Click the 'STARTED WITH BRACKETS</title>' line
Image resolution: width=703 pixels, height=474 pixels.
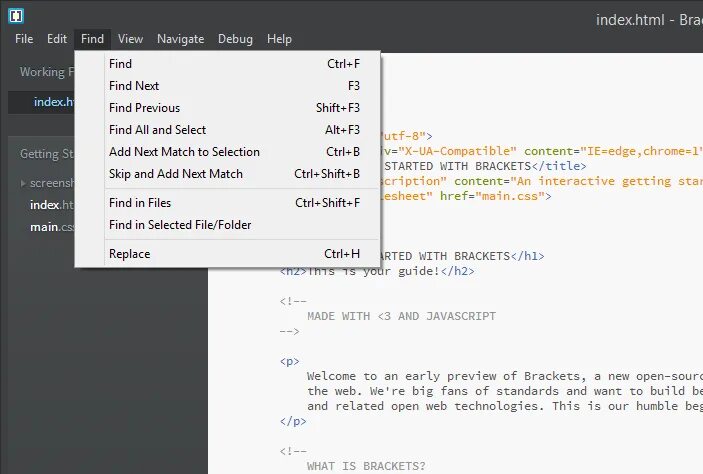pyautogui.click(x=484, y=166)
